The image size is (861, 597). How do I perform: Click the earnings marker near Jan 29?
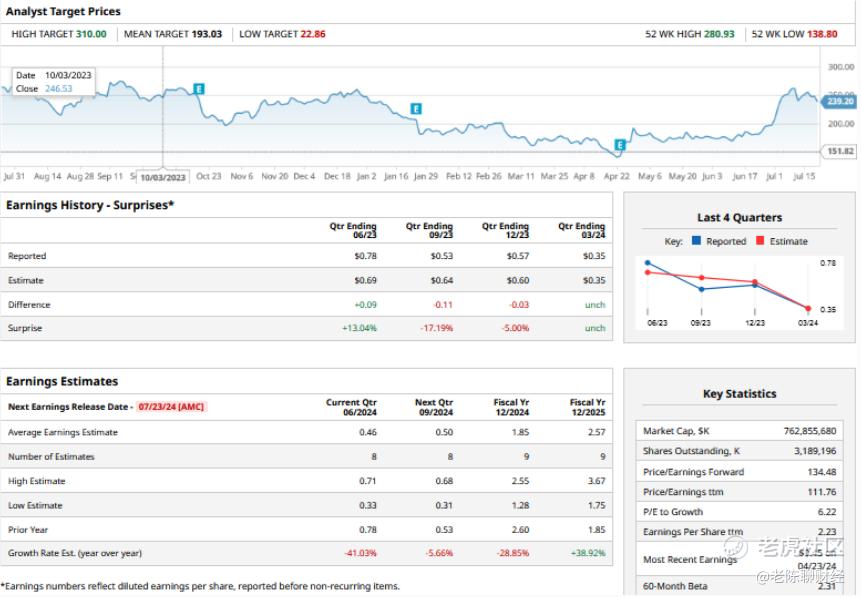coord(416,109)
